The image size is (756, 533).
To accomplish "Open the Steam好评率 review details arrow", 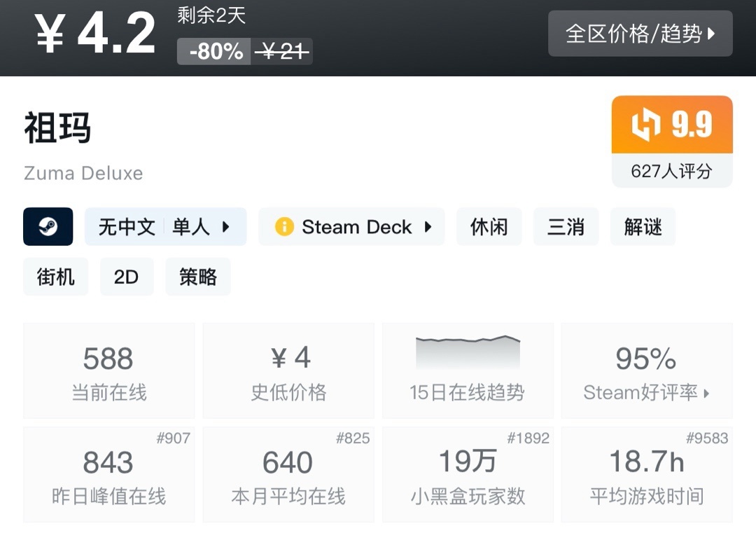I will point(706,394).
